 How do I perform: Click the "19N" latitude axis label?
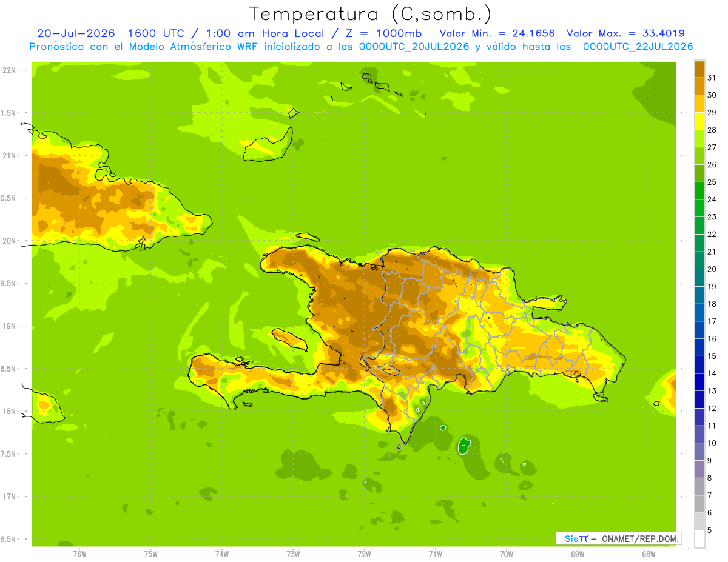8,326
